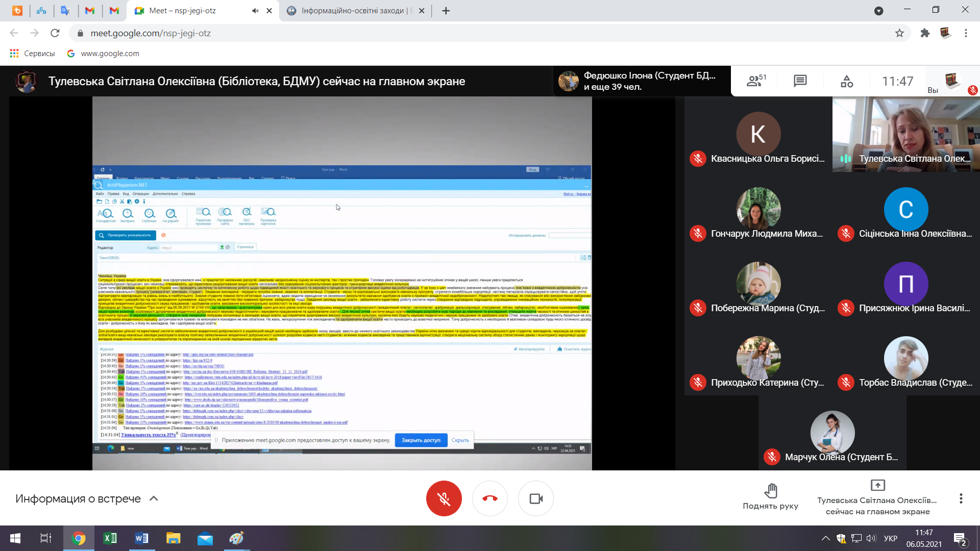This screenshot has height=551, width=980.
Task: Open Excel from the Windows taskbar
Action: click(x=110, y=538)
